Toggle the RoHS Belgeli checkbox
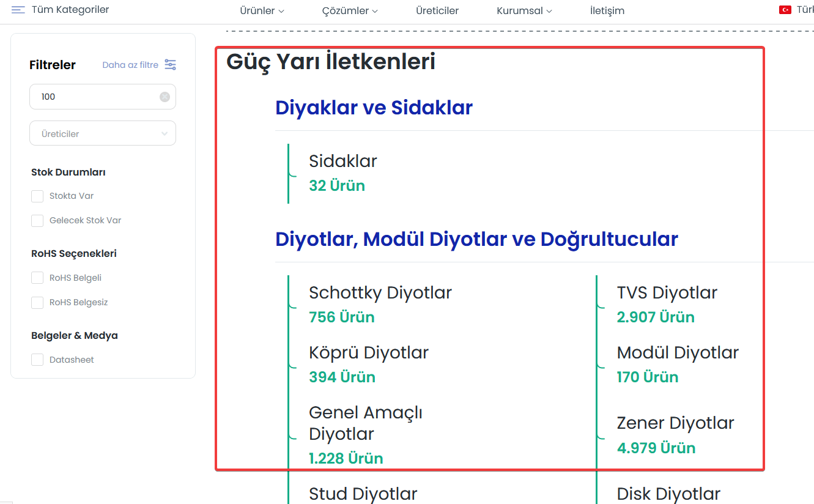This screenshot has width=814, height=504. (x=37, y=278)
